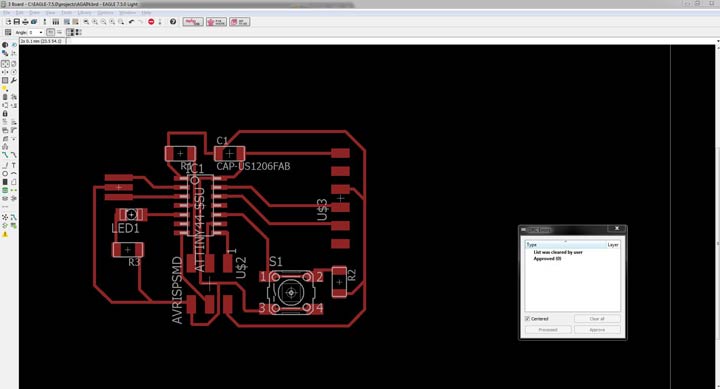Open the CAM processor icon

coord(34,22)
